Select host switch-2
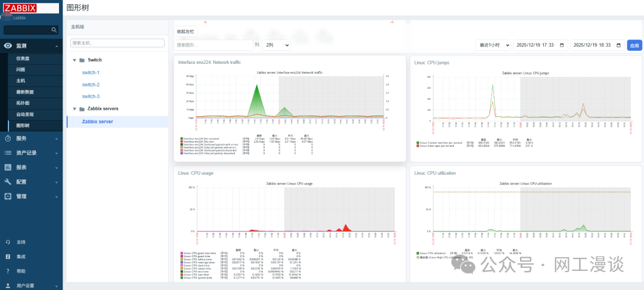 (91, 85)
